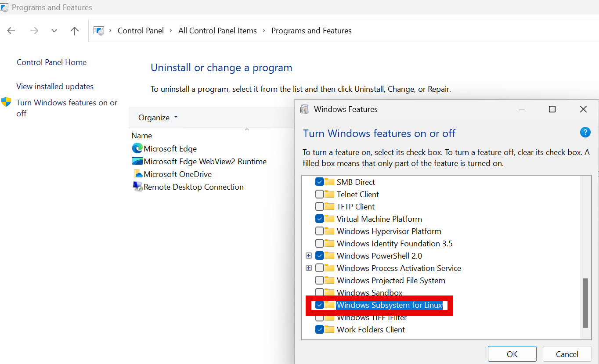
Task: Click the features list vertical scrollbar thumb
Action: 585,303
